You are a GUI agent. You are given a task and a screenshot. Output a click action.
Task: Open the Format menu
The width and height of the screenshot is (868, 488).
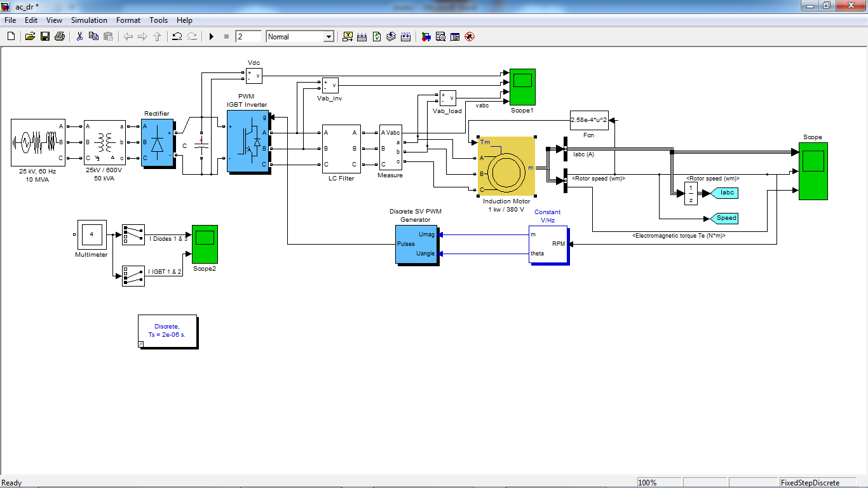coord(128,20)
